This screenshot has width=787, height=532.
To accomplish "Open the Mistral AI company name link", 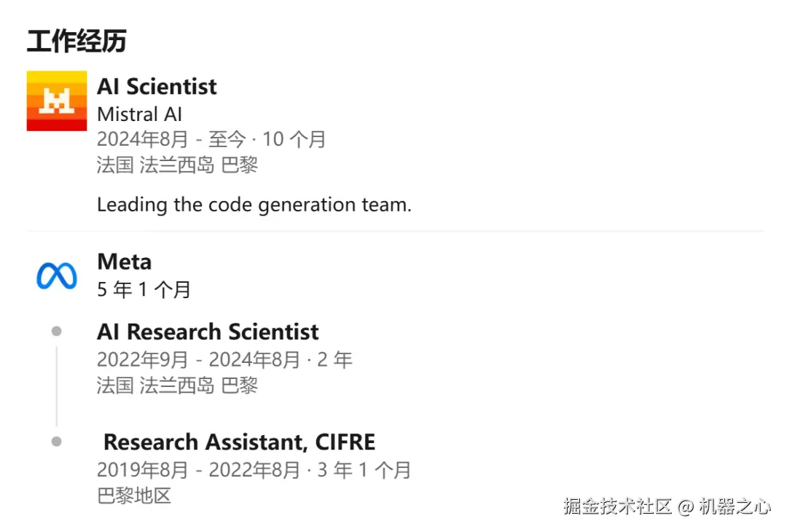I will (139, 114).
